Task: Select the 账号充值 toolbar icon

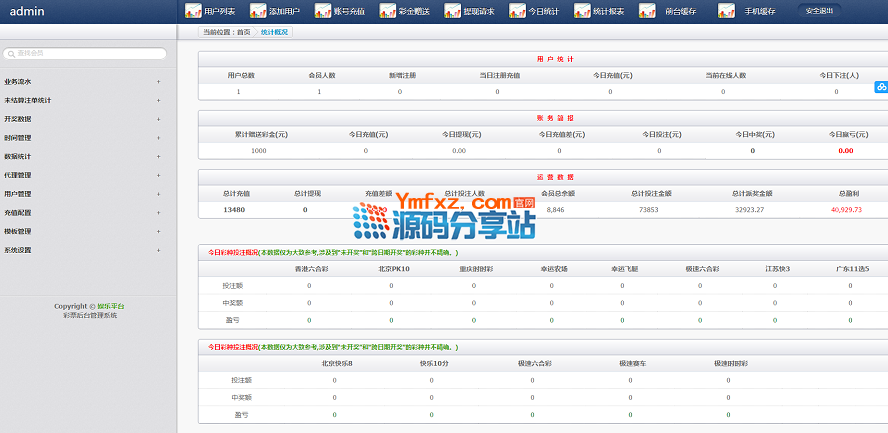Action: (339, 11)
